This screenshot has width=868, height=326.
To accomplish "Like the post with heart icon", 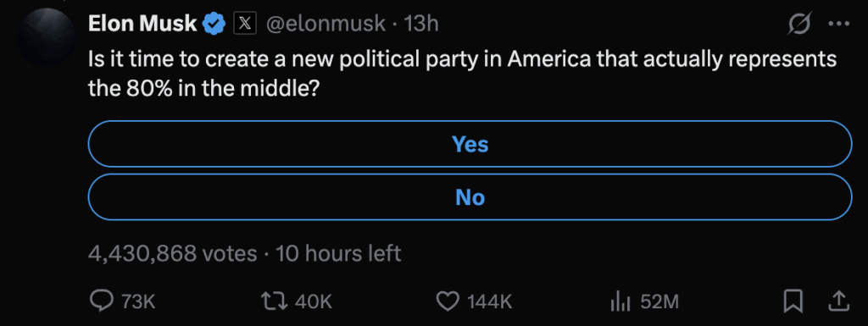I will (448, 301).
